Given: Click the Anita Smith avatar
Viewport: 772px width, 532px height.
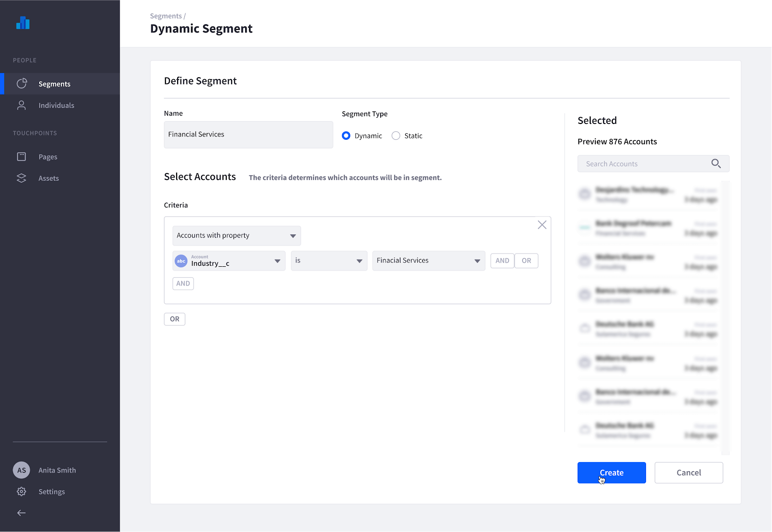Looking at the screenshot, I should pos(21,470).
